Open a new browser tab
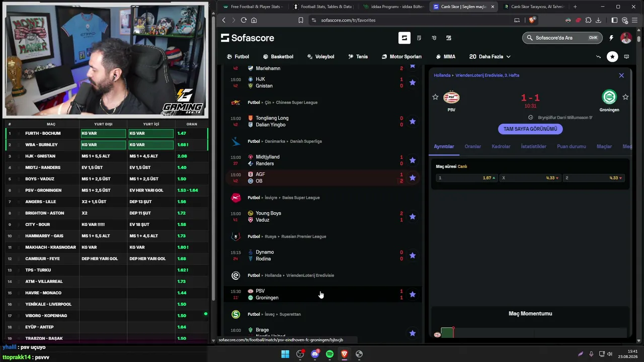This screenshot has height=362, width=644. point(575,7)
